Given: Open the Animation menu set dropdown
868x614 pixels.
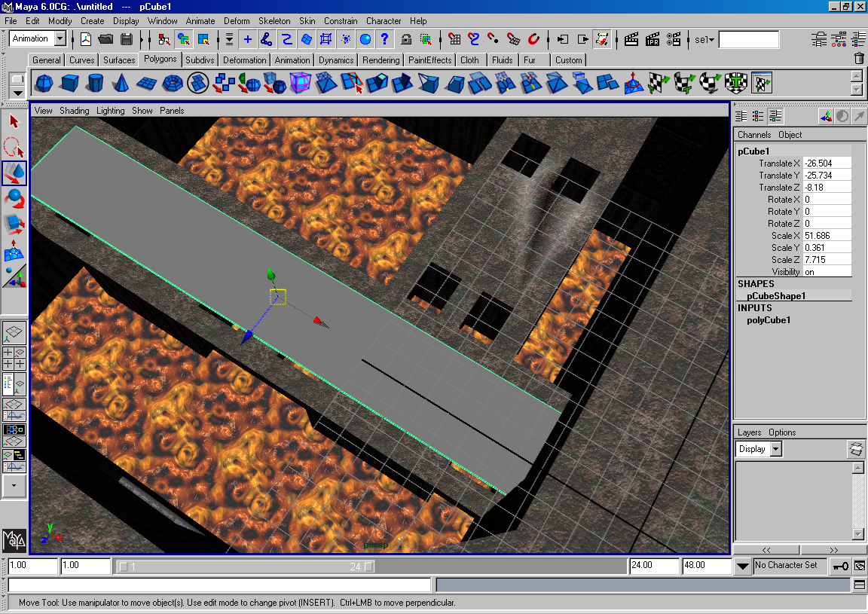Looking at the screenshot, I should (60, 39).
